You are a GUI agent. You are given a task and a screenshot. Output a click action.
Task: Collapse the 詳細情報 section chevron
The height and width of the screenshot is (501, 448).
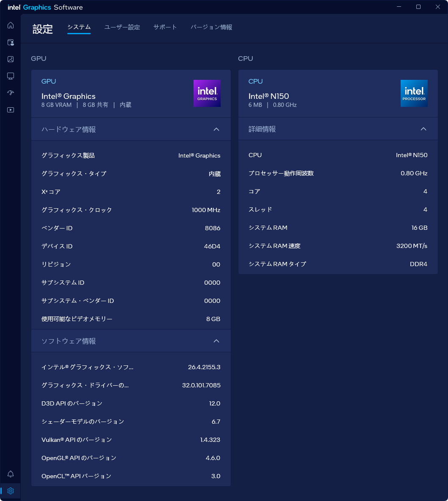click(x=423, y=129)
